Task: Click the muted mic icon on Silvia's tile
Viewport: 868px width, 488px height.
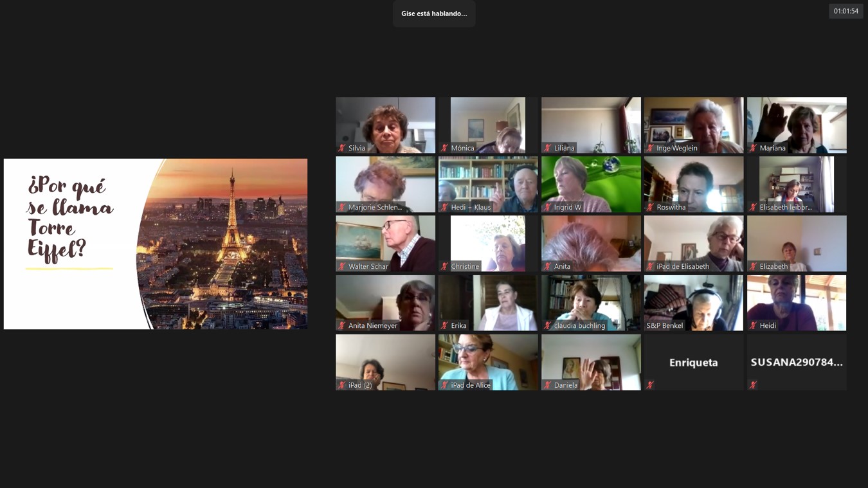Action: pyautogui.click(x=342, y=148)
